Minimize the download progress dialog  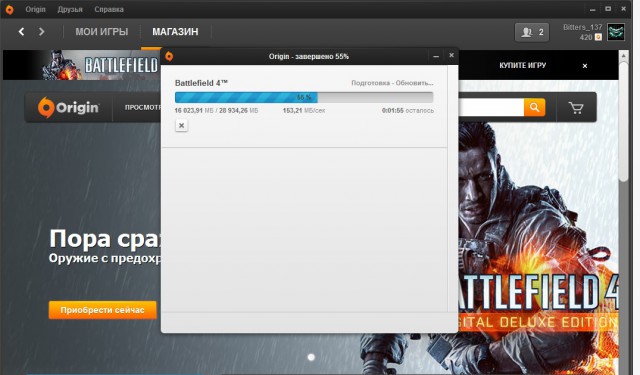(x=436, y=56)
